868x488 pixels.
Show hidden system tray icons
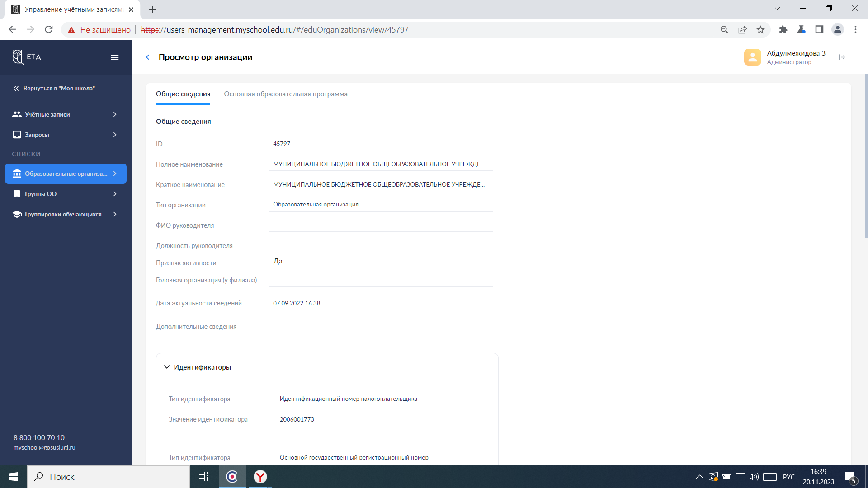pyautogui.click(x=699, y=477)
